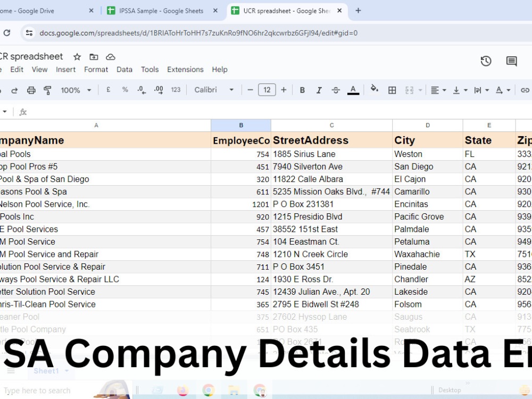The width and height of the screenshot is (532, 399).
Task: Open a new browser tab
Action: pyautogui.click(x=358, y=11)
